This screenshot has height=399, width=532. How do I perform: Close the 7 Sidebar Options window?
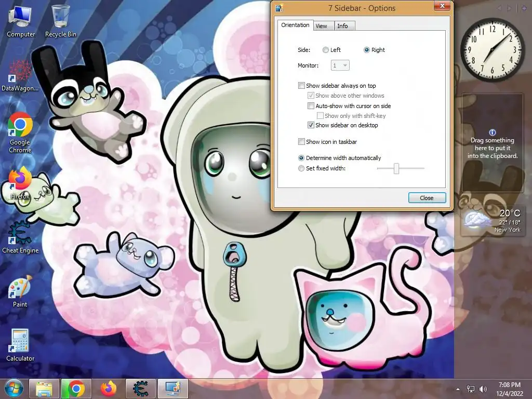(x=442, y=6)
